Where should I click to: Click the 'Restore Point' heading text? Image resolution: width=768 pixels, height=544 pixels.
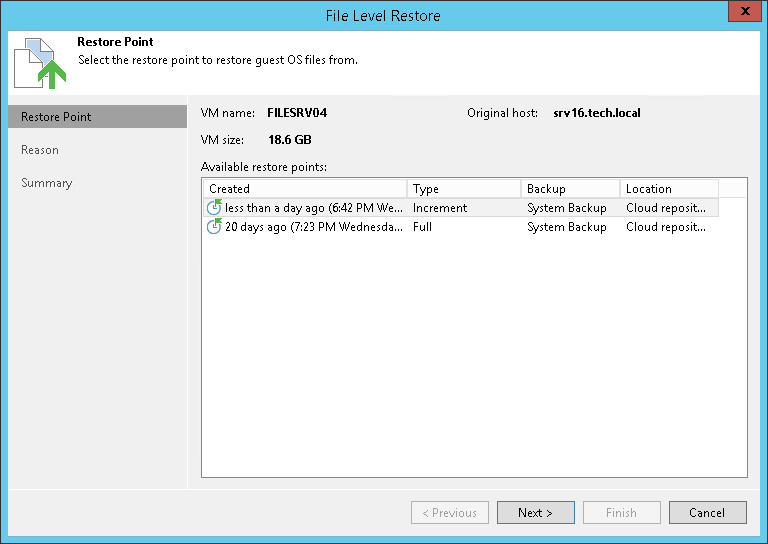coord(115,42)
